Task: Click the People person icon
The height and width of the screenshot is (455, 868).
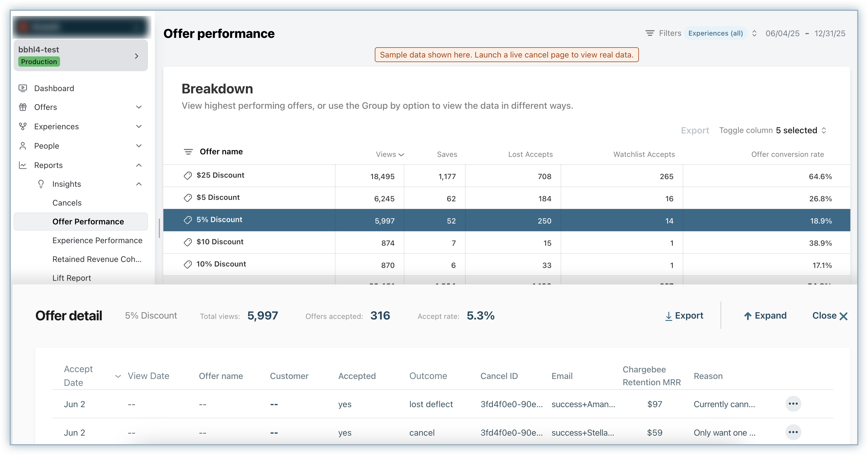Action: [22, 146]
